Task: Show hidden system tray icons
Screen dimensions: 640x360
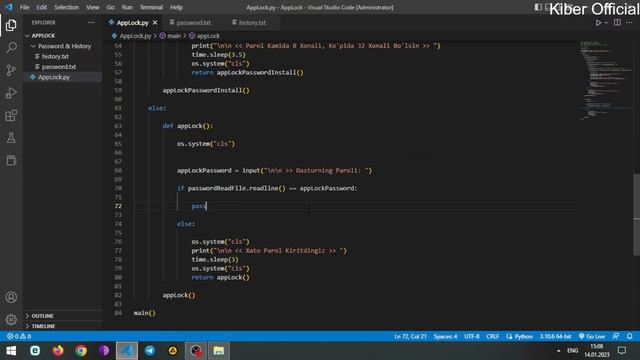Action: [x=558, y=351]
